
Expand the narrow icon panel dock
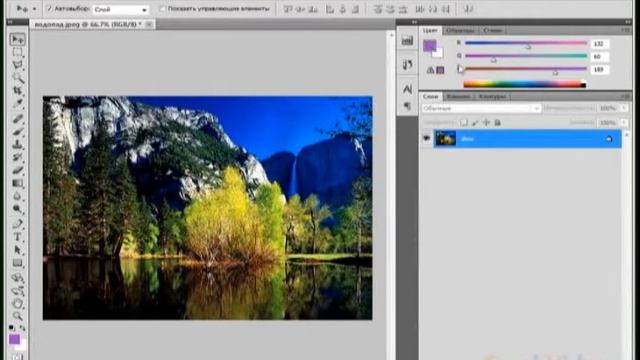[x=414, y=22]
